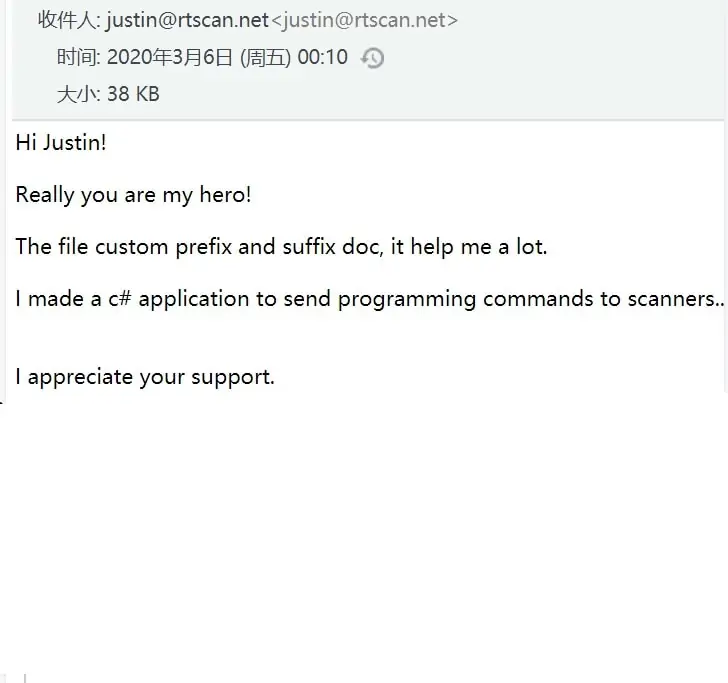Click the line "Really you are my hero!"
Viewport: 728px width, 683px height.
[x=133, y=195]
